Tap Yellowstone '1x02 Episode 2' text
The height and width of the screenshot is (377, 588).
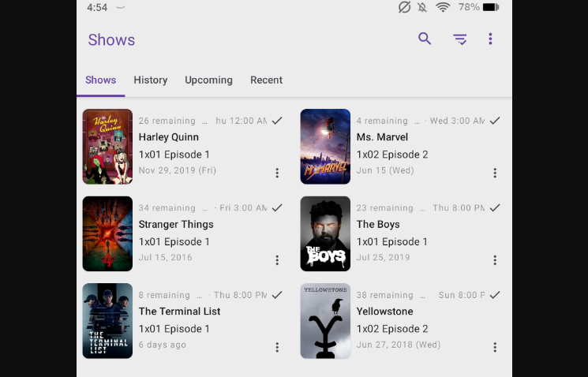coord(392,329)
